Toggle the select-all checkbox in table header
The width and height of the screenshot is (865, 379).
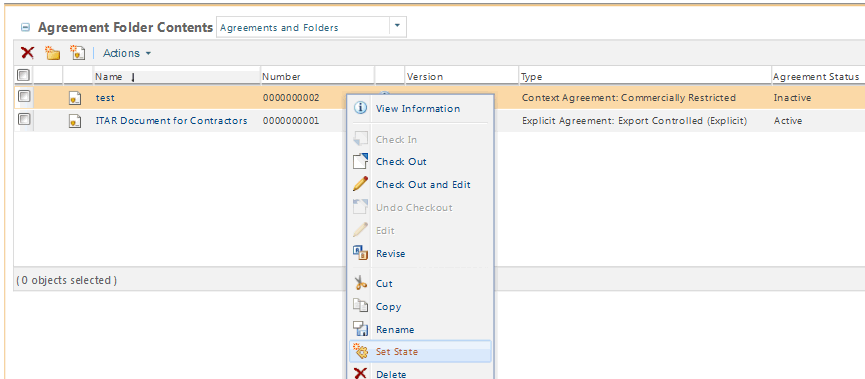click(x=24, y=75)
